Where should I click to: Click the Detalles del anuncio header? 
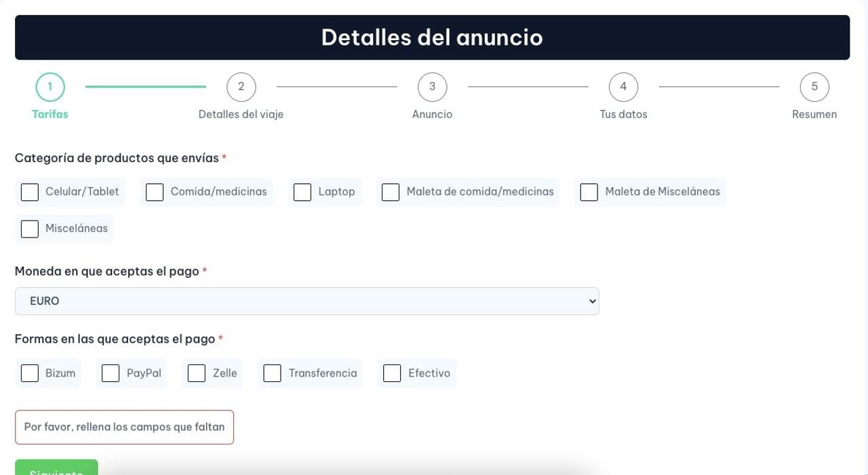tap(432, 37)
